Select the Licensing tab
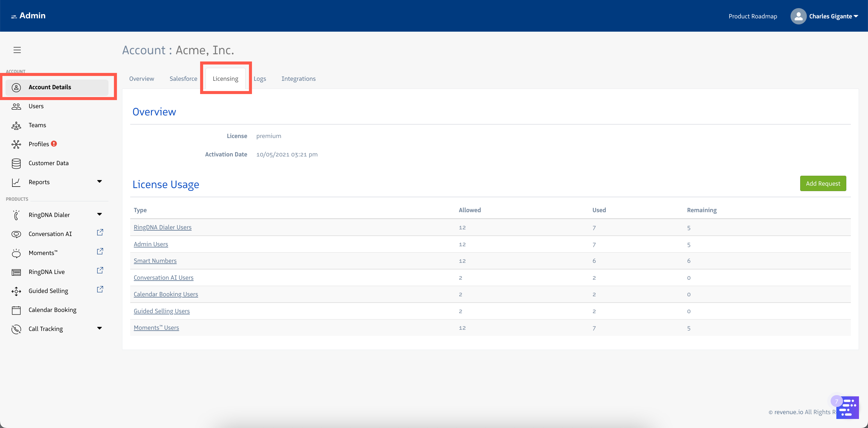 click(x=225, y=79)
